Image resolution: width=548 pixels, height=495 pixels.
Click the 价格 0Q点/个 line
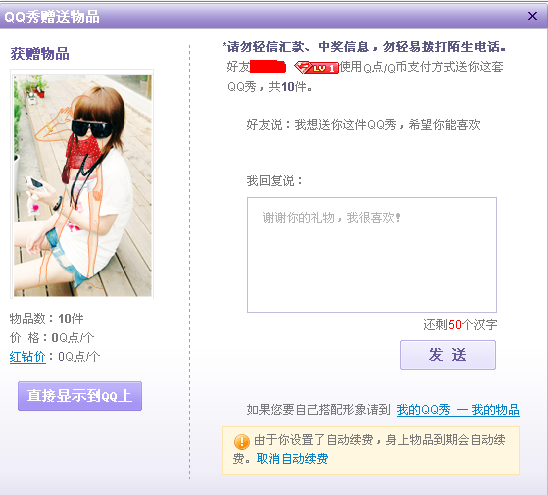[52, 338]
